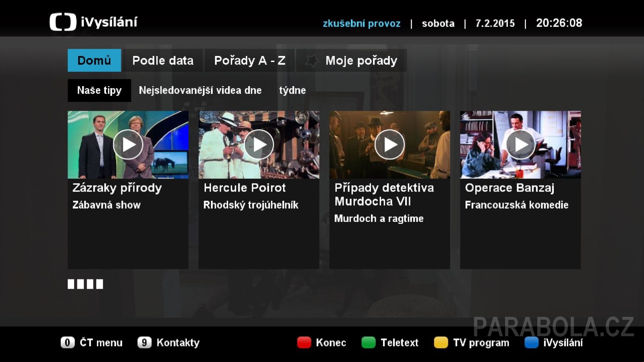
Task: Click the Rhodský trojúhelník subtitle
Action: pyautogui.click(x=251, y=205)
